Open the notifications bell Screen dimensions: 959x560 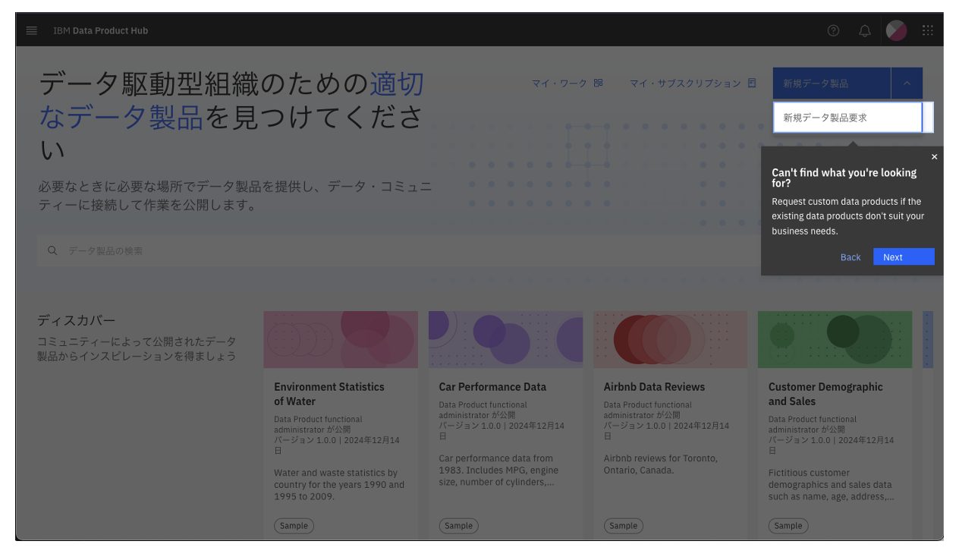click(x=864, y=30)
